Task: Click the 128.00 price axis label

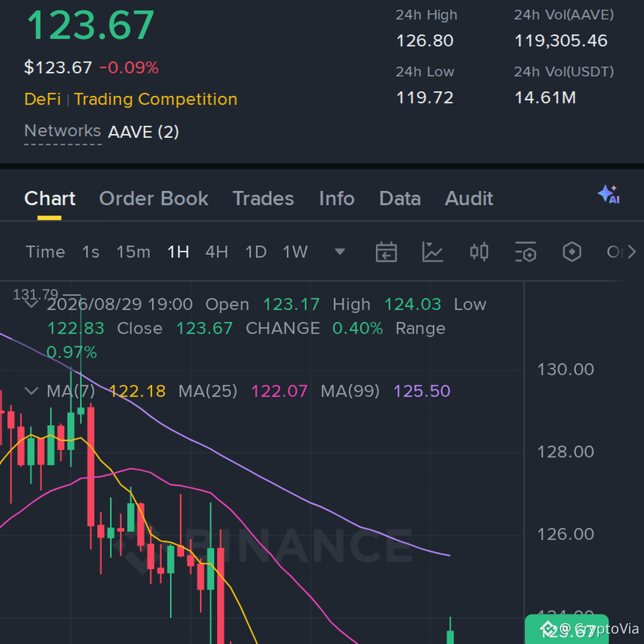Action: [x=565, y=452]
